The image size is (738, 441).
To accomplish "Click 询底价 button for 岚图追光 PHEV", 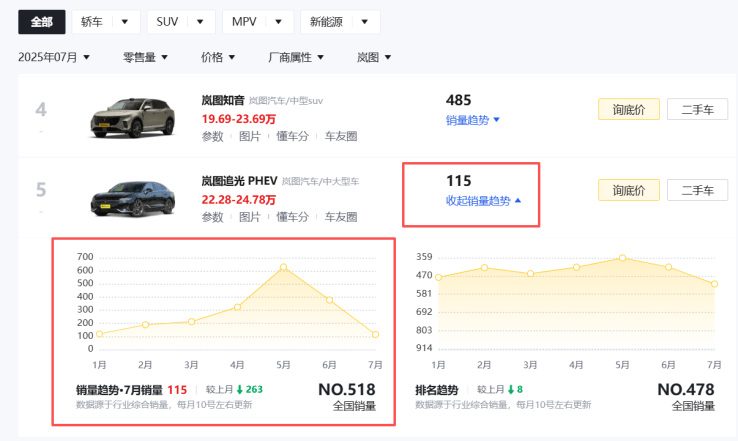I will 629,190.
